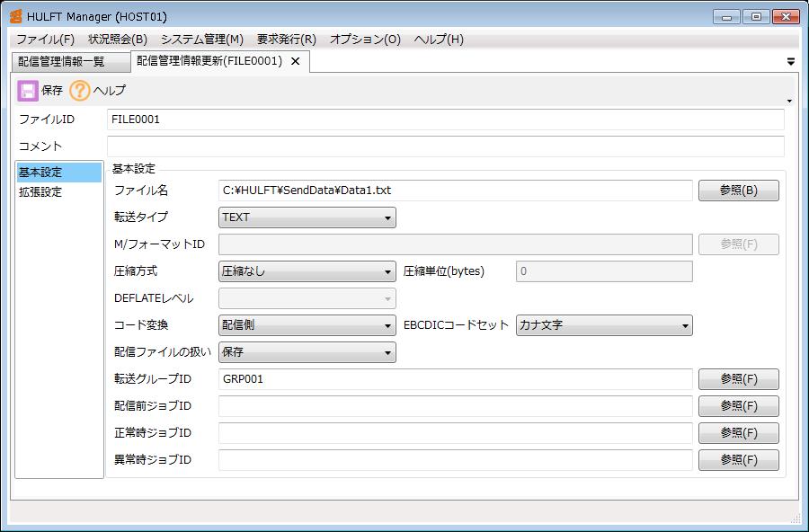Close the FILE0001 update tab
809x532 pixels.
tap(296, 61)
